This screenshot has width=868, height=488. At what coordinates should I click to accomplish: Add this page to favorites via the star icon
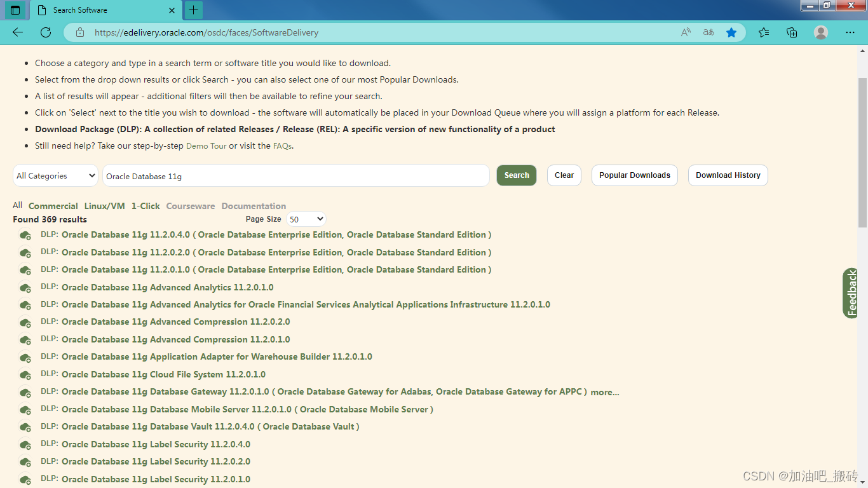731,32
